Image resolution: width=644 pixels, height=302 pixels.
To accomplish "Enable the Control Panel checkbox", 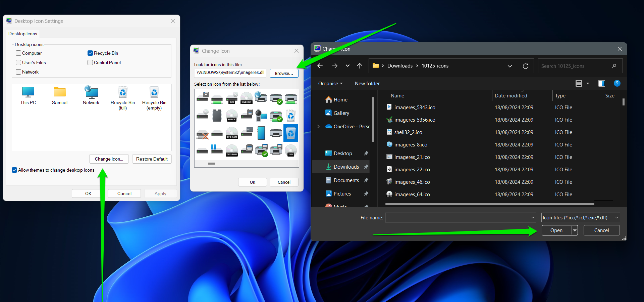I will [90, 62].
